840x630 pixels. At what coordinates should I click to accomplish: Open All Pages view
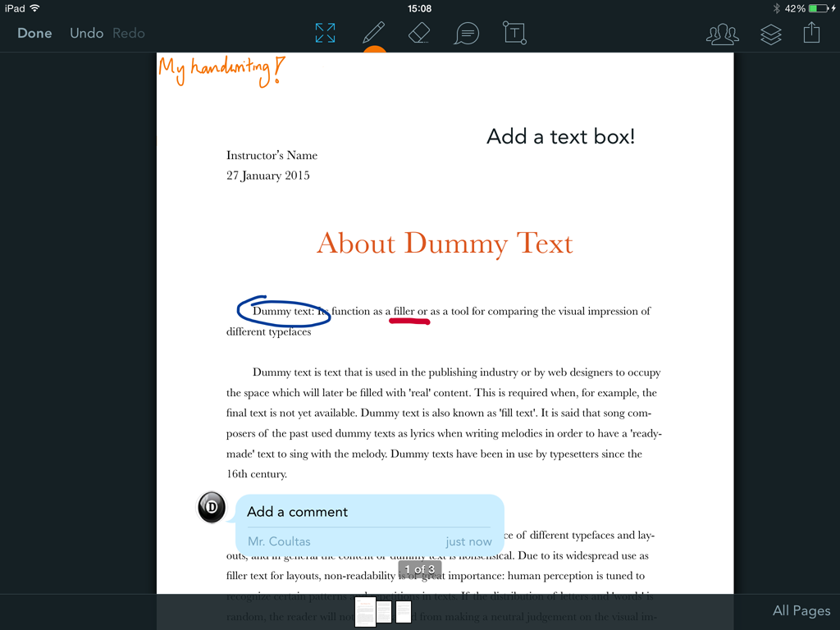(x=801, y=610)
